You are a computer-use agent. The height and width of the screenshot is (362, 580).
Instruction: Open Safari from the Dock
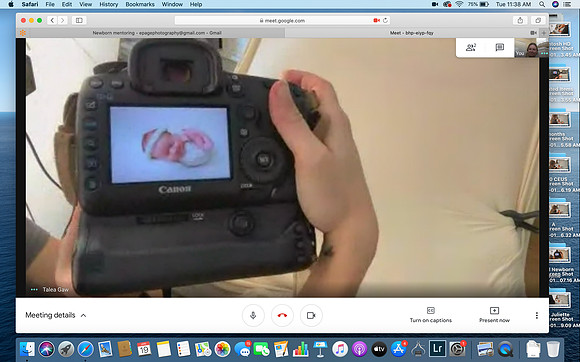tap(85, 349)
